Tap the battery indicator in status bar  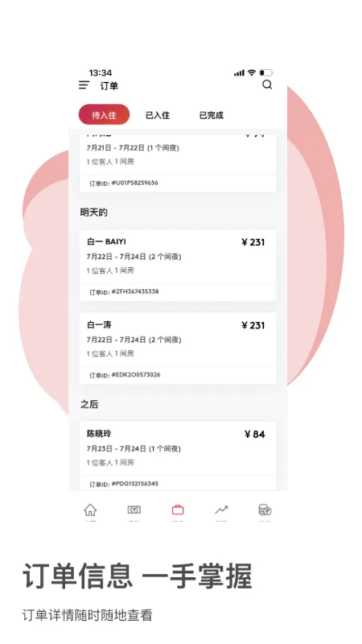(266, 72)
